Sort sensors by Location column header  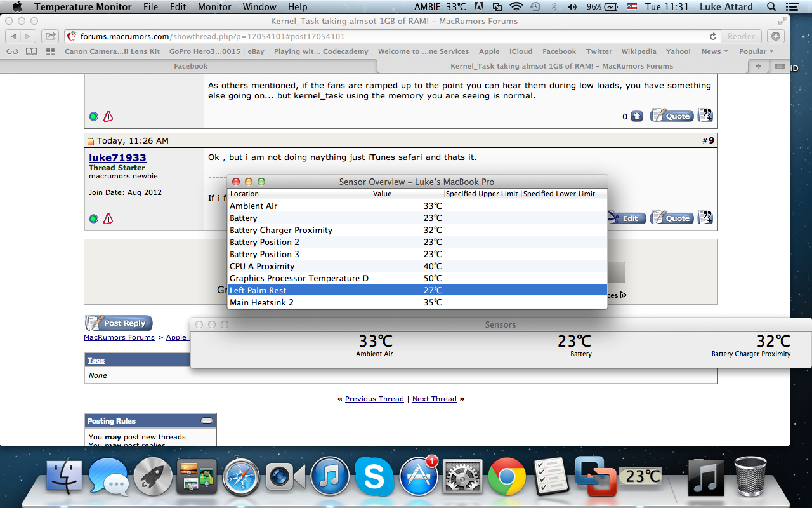(299, 194)
